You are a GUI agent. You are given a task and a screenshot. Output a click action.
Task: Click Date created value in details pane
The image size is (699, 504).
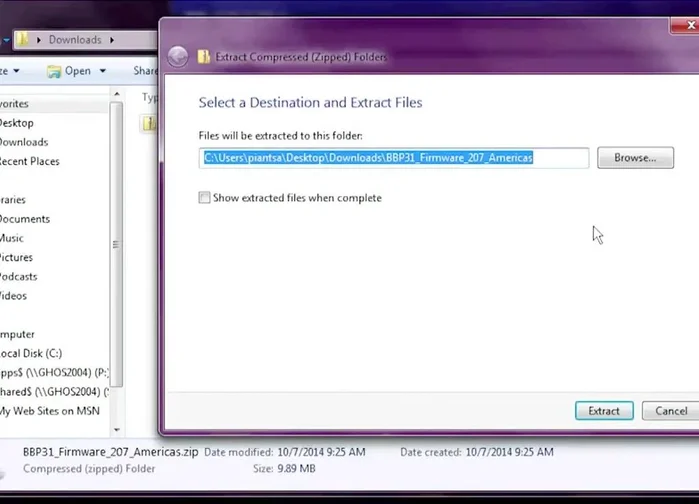[x=510, y=452]
